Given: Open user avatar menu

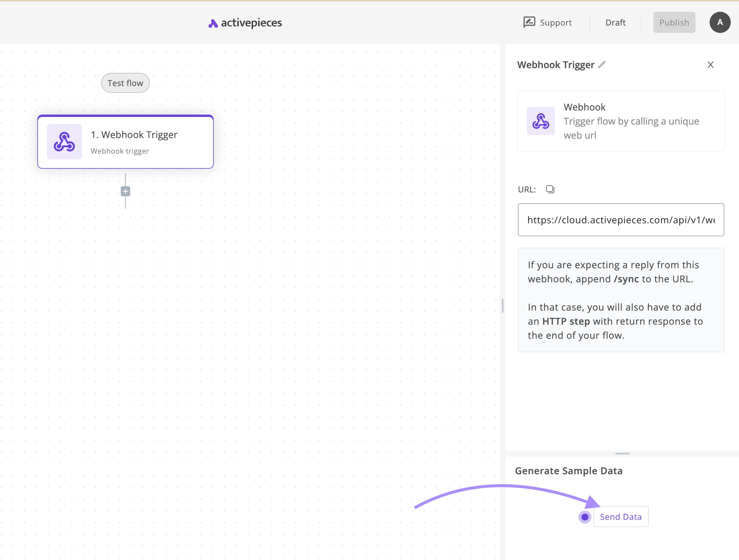Looking at the screenshot, I should tap(720, 22).
